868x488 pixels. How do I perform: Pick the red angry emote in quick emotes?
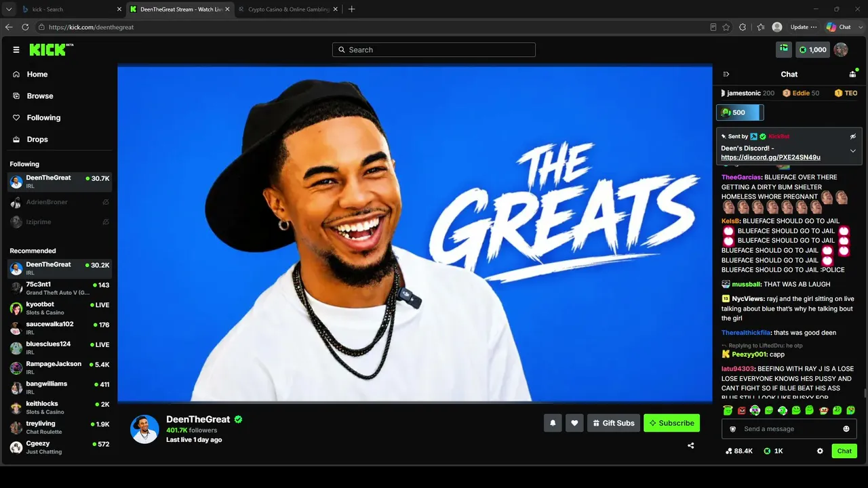pos(741,410)
